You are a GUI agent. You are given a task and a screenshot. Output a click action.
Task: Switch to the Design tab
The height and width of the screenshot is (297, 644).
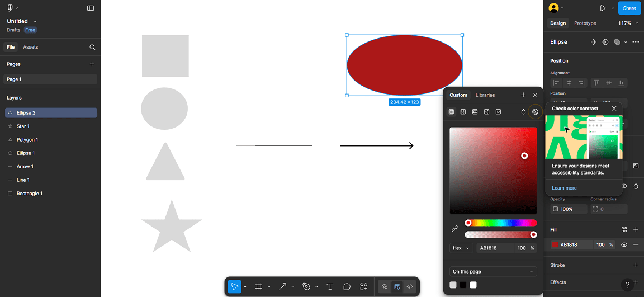pyautogui.click(x=558, y=23)
